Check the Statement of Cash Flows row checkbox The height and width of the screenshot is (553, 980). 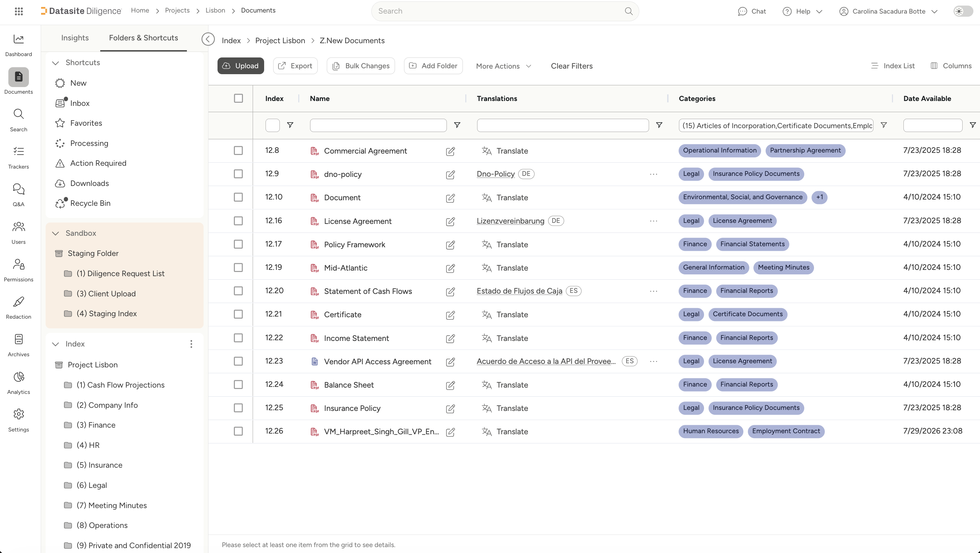(x=238, y=291)
